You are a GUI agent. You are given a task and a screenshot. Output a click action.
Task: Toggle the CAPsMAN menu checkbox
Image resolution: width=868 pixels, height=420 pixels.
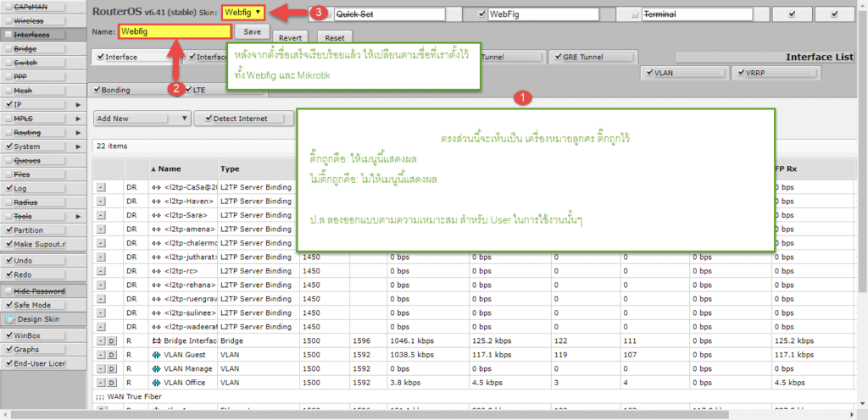tap(8, 7)
